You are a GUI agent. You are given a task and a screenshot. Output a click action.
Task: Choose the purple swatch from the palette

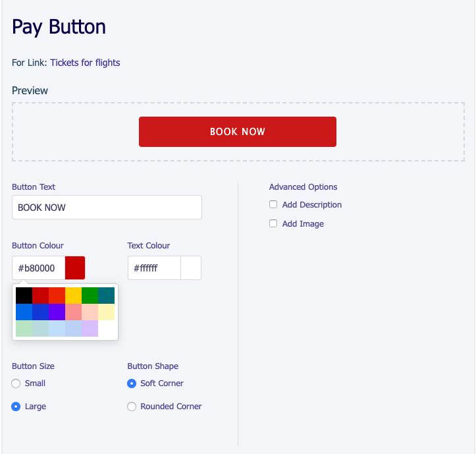(57, 312)
